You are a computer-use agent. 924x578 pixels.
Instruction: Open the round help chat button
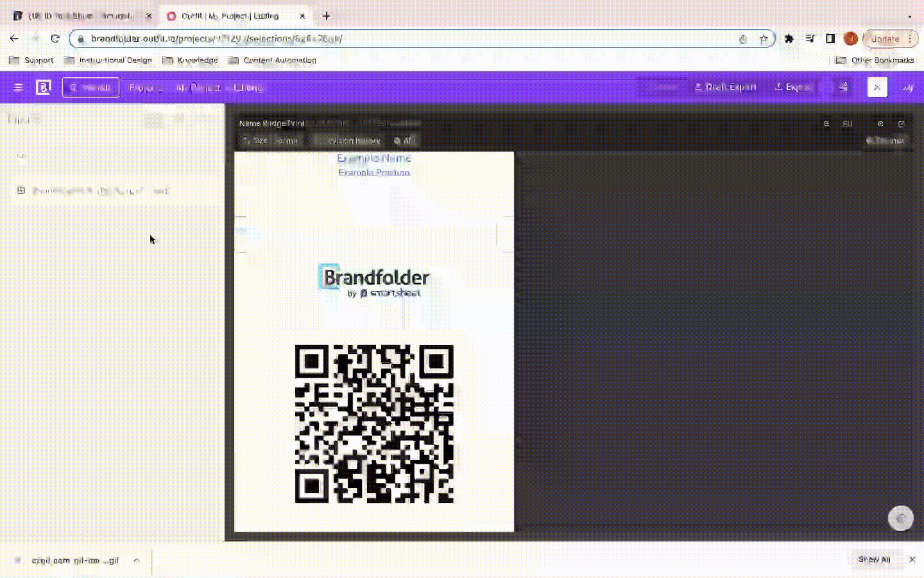point(900,518)
